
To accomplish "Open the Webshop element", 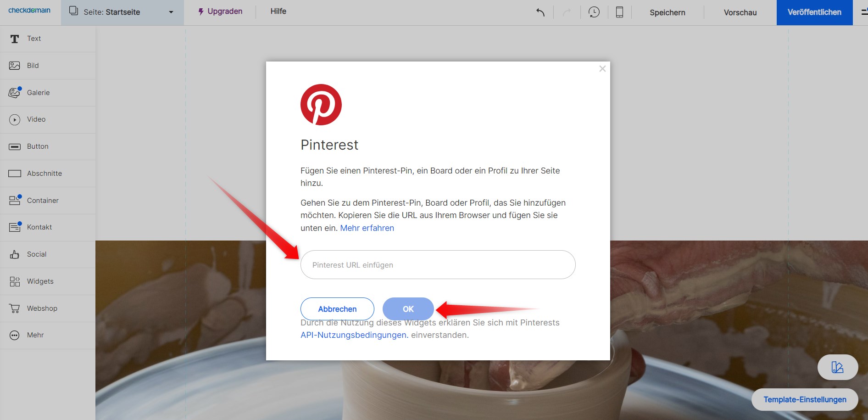I will [x=42, y=308].
